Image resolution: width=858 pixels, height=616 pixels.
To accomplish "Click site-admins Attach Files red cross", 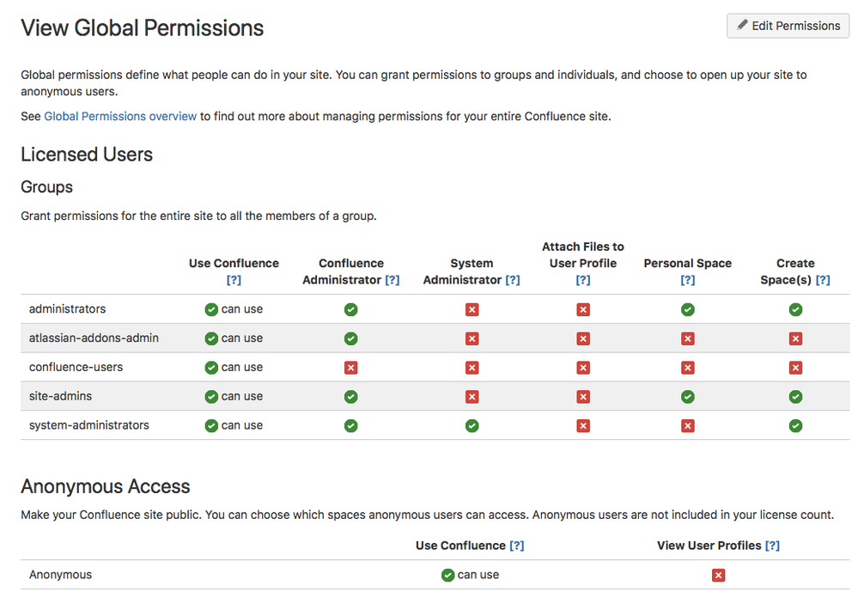I will tap(583, 396).
